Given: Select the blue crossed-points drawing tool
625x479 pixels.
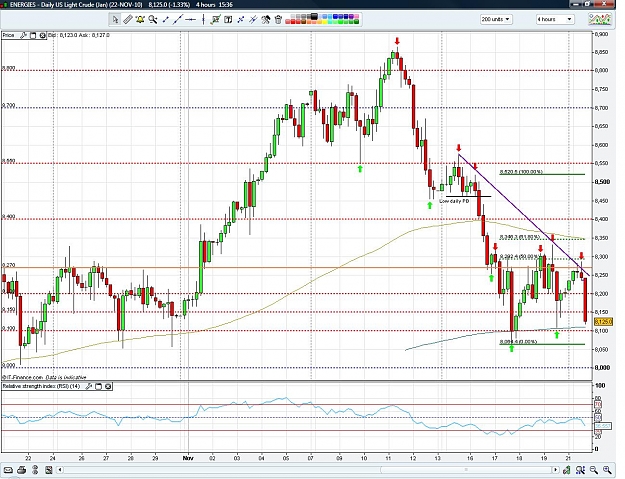Looking at the screenshot, I should pyautogui.click(x=240, y=19).
